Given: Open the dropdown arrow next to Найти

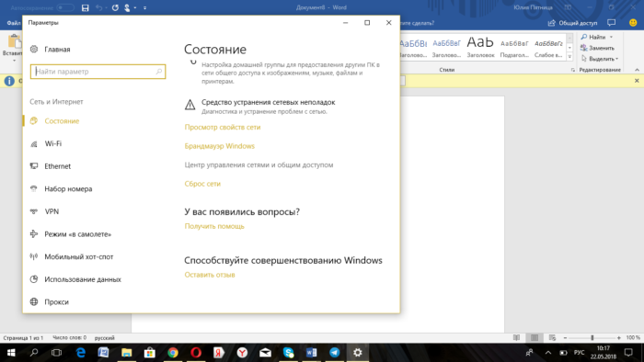Looking at the screenshot, I should [611, 37].
